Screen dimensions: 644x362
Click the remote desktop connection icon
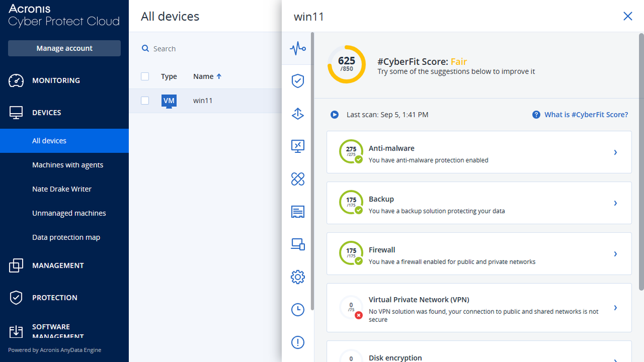(298, 146)
